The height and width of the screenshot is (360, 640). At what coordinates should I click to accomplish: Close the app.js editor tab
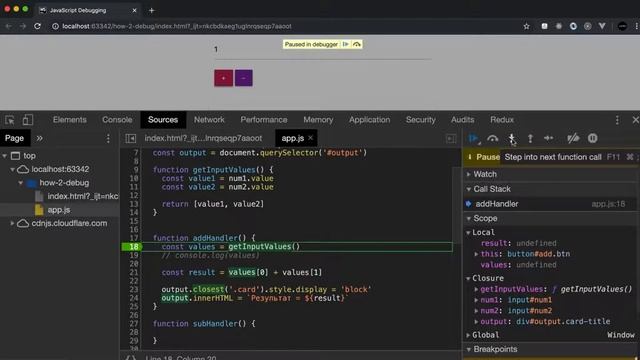tap(311, 138)
